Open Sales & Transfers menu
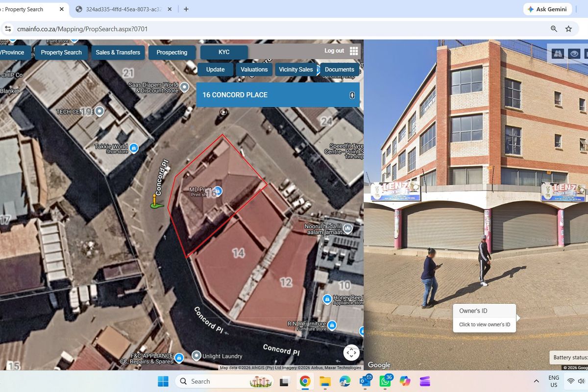 point(118,52)
